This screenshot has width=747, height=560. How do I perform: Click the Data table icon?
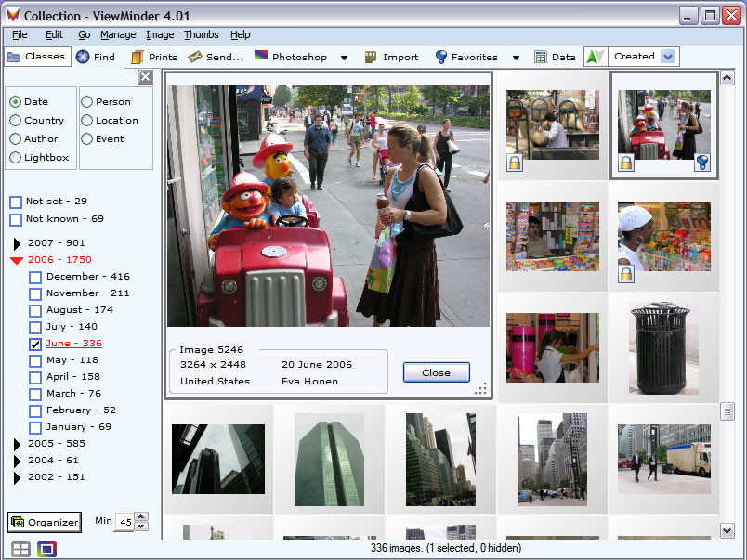tap(540, 58)
